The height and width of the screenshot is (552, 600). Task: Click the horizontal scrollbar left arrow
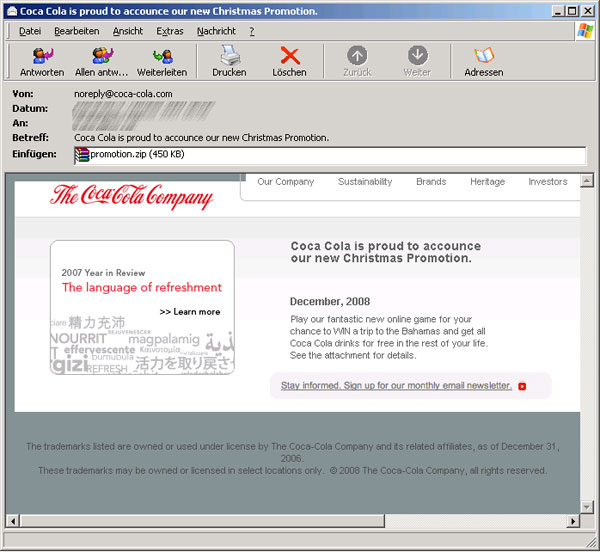click(x=13, y=521)
